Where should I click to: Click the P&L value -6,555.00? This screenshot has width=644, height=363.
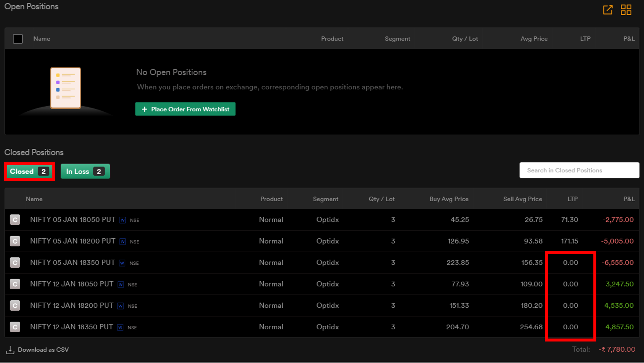[617, 263]
